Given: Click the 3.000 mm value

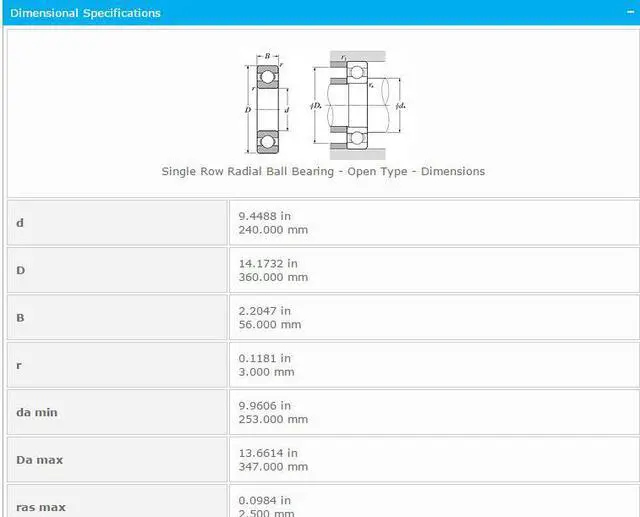Looking at the screenshot, I should tap(266, 372).
